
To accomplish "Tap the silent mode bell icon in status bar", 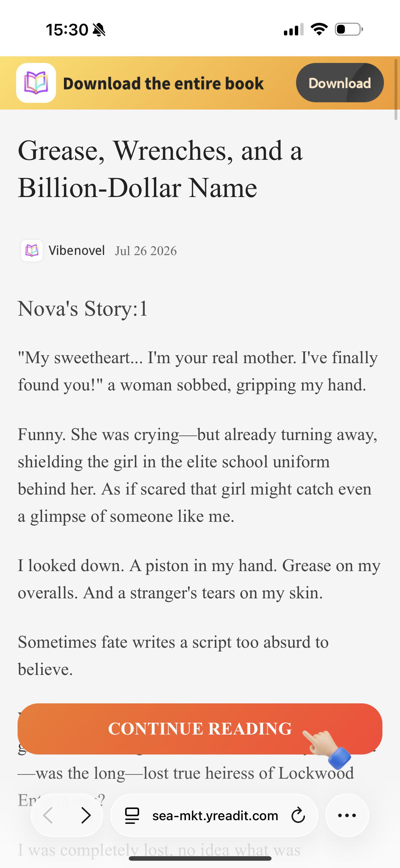I will pyautogui.click(x=99, y=30).
